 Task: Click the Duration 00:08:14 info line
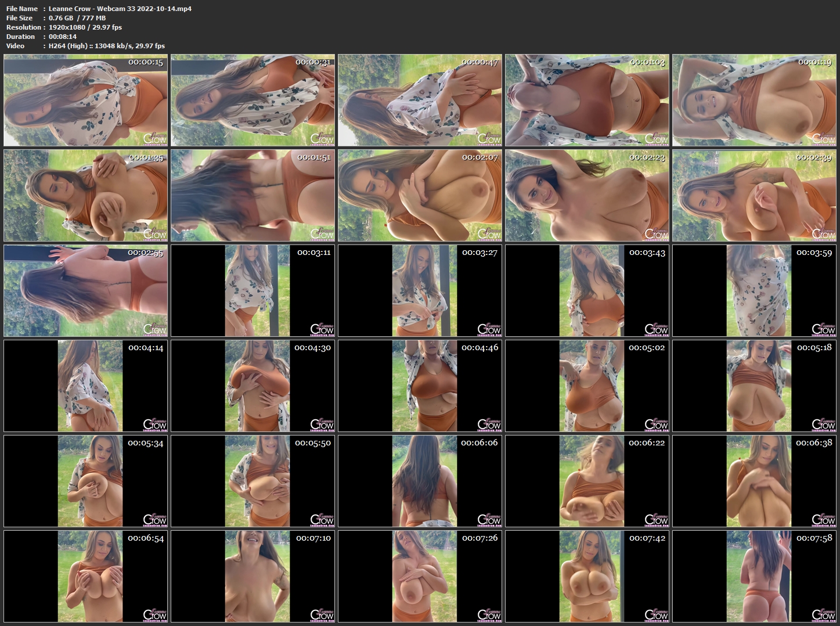41,37
